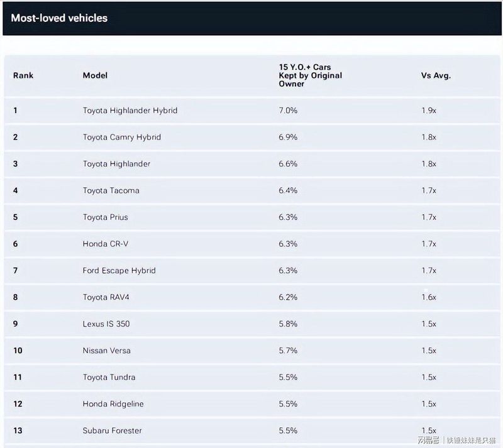Click the Lexus IS 350 model

106,324
